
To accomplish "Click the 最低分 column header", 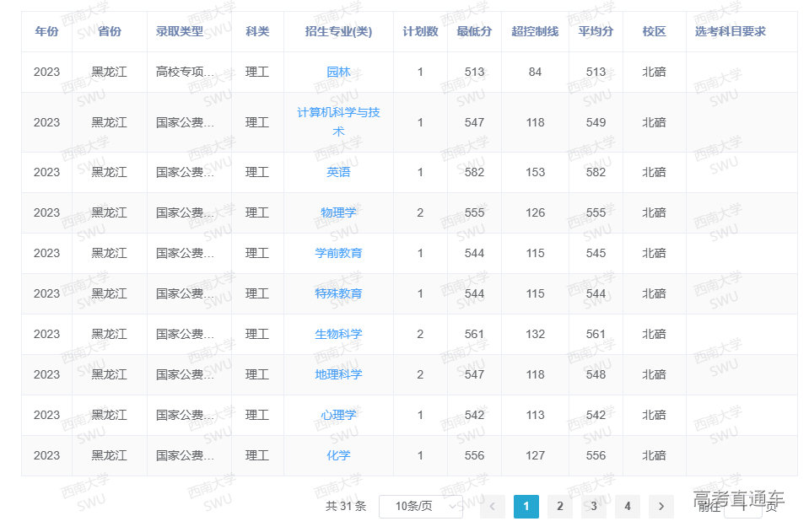I will (x=474, y=31).
